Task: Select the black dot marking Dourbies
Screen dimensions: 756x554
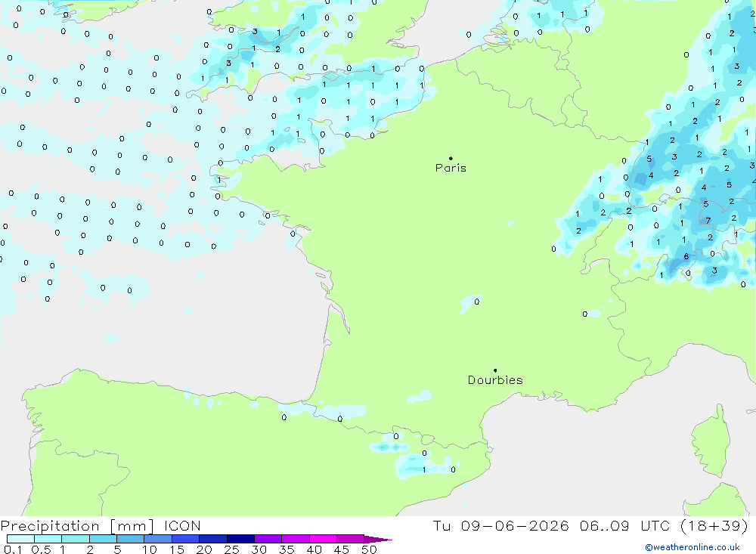Action: tap(495, 370)
